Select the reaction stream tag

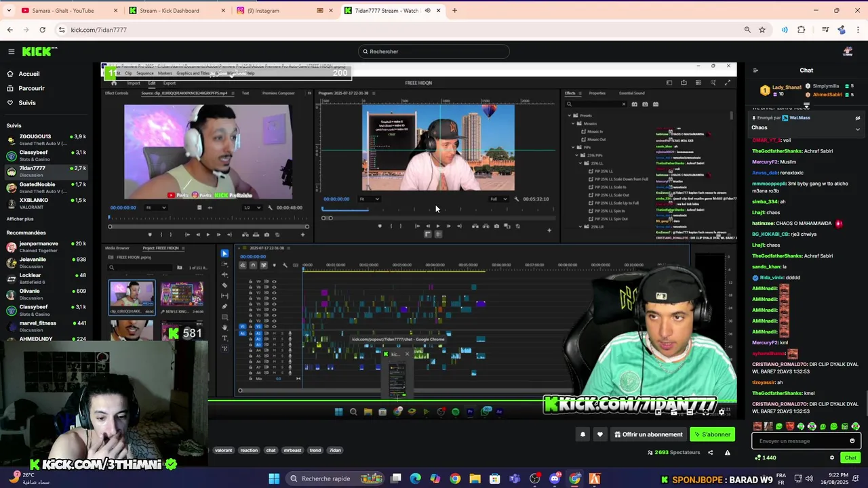249,450
